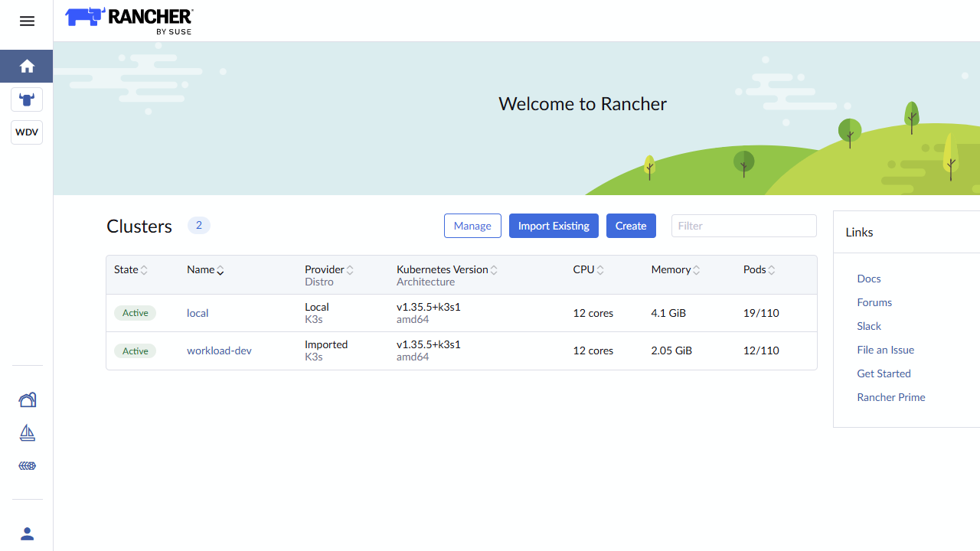This screenshot has width=980, height=551.
Task: Focus the clusters Filter field
Action: click(744, 226)
